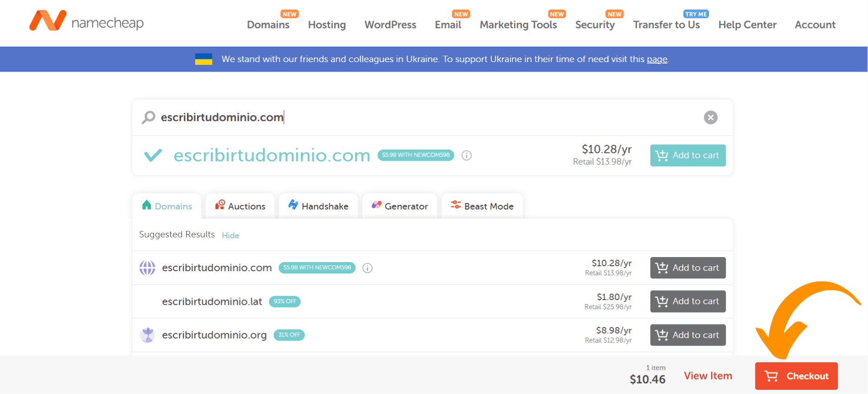This screenshot has width=868, height=394.
Task: Open the Hosting menu
Action: coord(327,25)
